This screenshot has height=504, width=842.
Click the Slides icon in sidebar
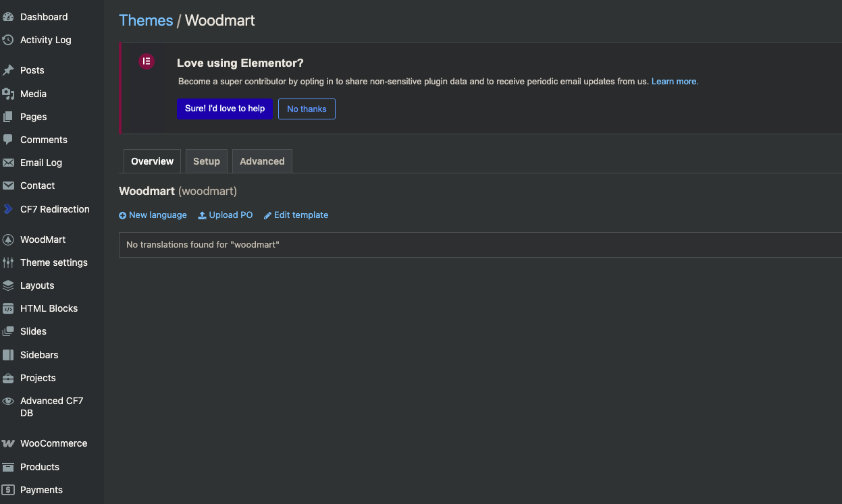point(8,331)
